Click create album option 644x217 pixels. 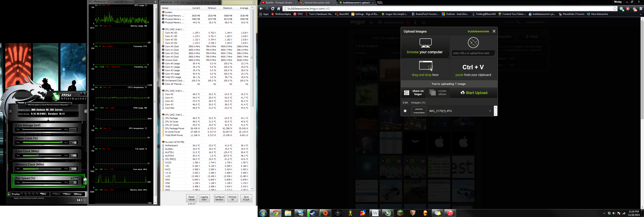tap(438, 93)
